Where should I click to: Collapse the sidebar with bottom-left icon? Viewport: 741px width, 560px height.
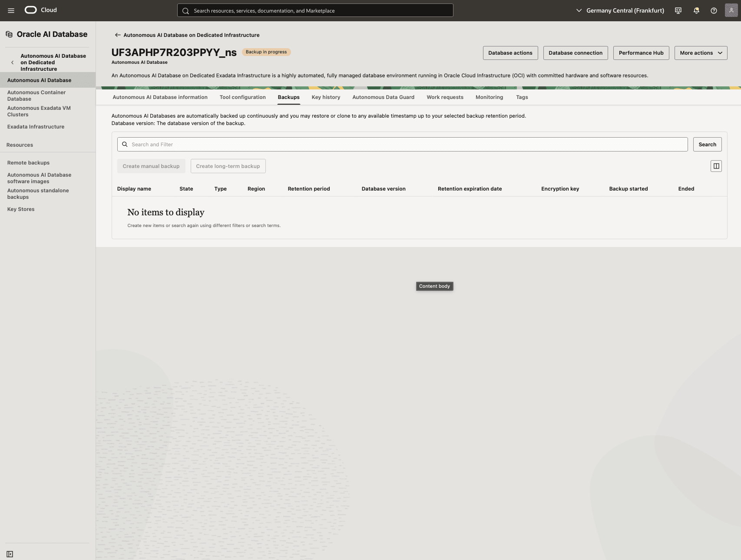point(10,554)
